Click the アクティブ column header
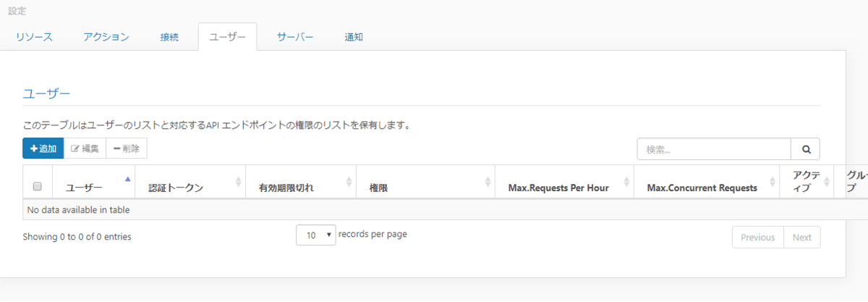868x302 pixels. point(806,181)
